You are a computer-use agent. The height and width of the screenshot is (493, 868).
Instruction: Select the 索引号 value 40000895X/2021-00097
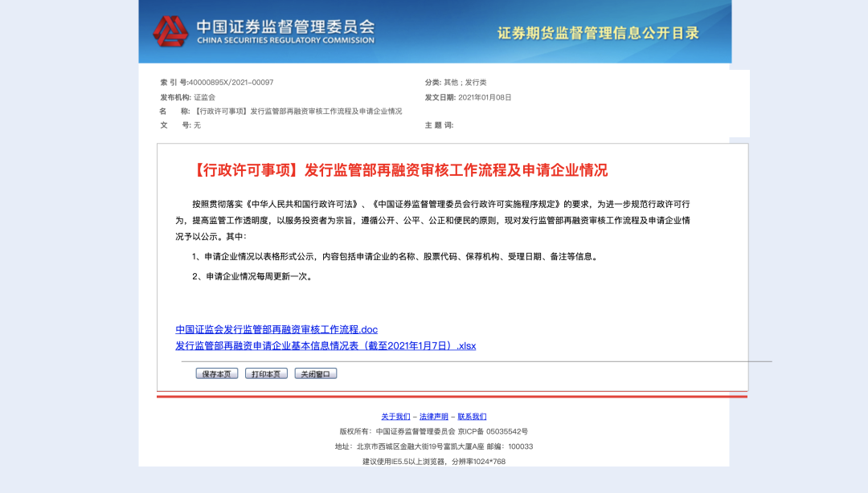232,80
